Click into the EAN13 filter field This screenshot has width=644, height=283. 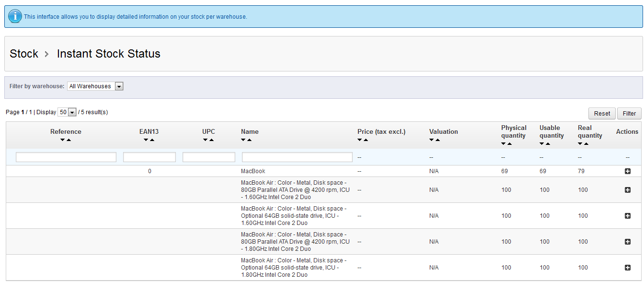tap(149, 157)
